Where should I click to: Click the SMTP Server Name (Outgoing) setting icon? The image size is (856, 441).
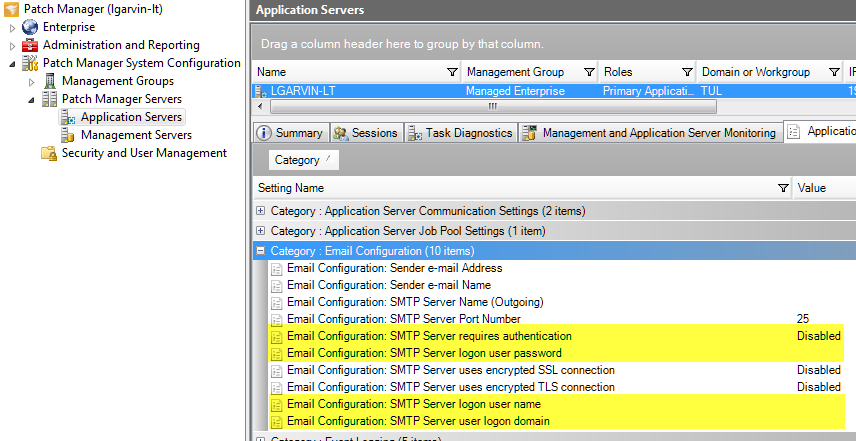click(x=277, y=303)
